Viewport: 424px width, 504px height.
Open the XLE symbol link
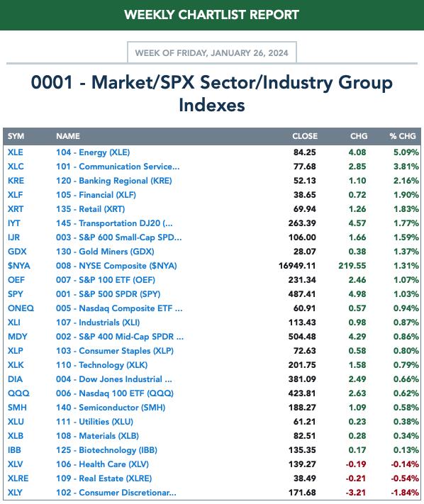[x=15, y=152]
